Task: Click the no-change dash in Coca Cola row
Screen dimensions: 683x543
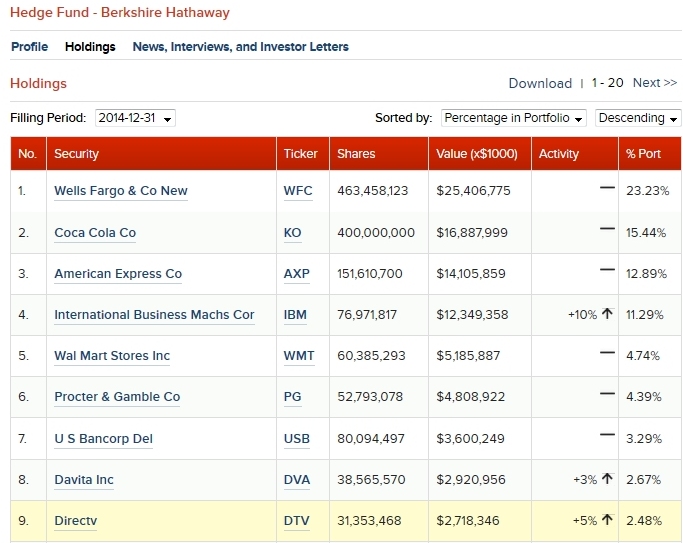Action: coord(607,229)
